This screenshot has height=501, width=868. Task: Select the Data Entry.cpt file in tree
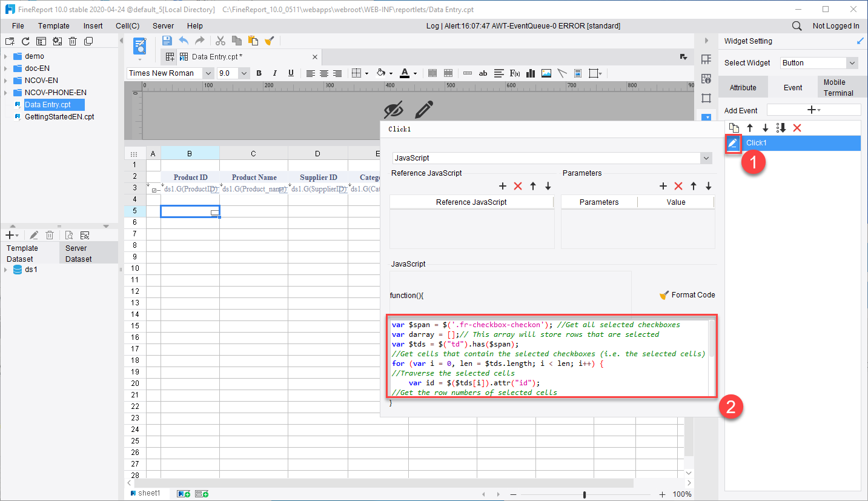48,104
